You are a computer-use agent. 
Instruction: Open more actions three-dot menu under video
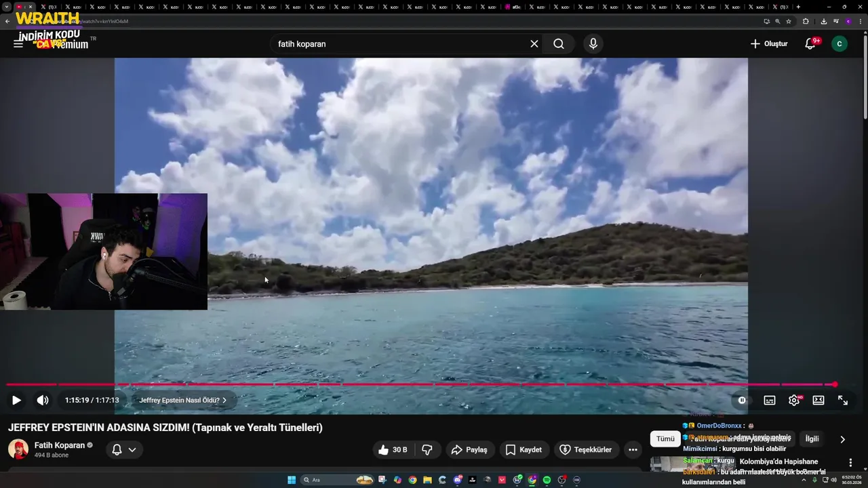tap(633, 449)
